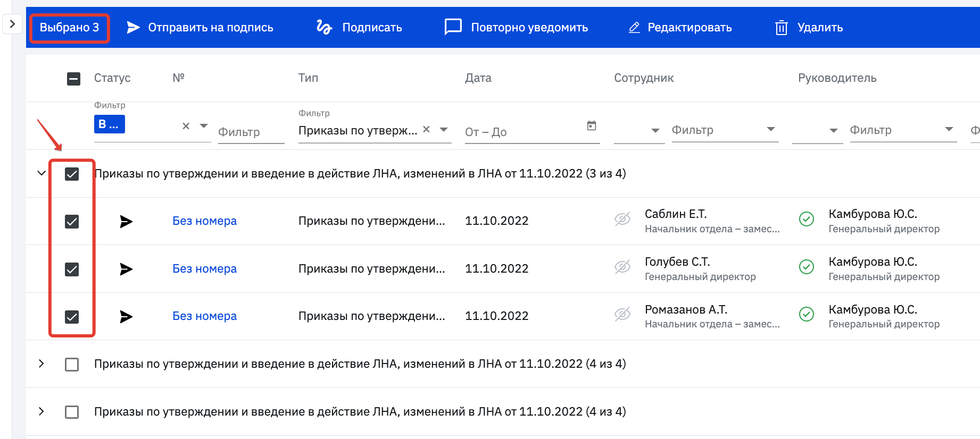
Task: Toggle the header select-all checkbox
Action: point(73,79)
